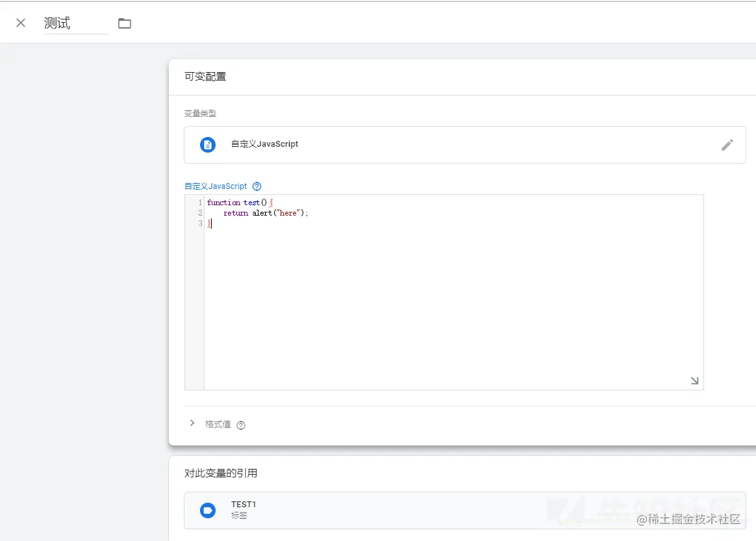Click the 标签 text under TEST1
Viewport: 756px width, 541px height.
(239, 516)
